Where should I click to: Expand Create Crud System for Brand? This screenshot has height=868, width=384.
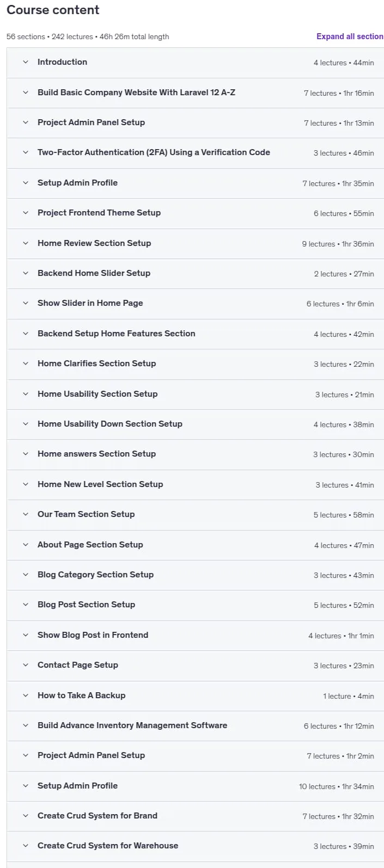(195, 816)
